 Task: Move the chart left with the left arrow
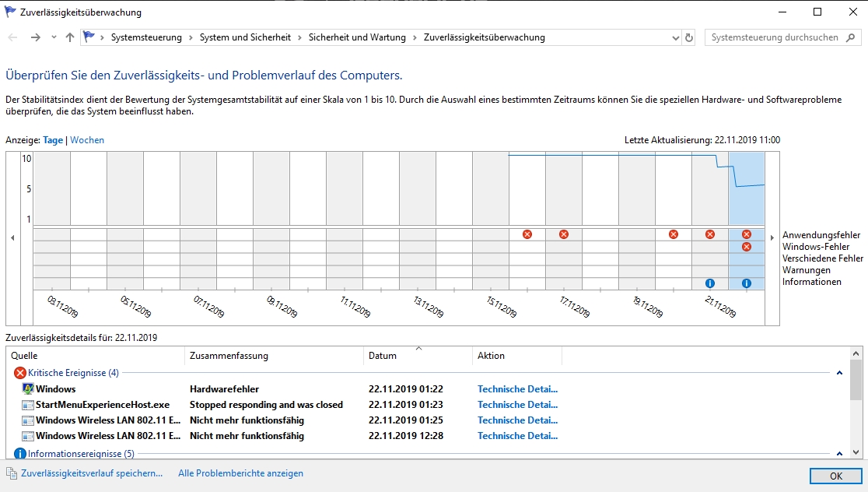[12, 237]
